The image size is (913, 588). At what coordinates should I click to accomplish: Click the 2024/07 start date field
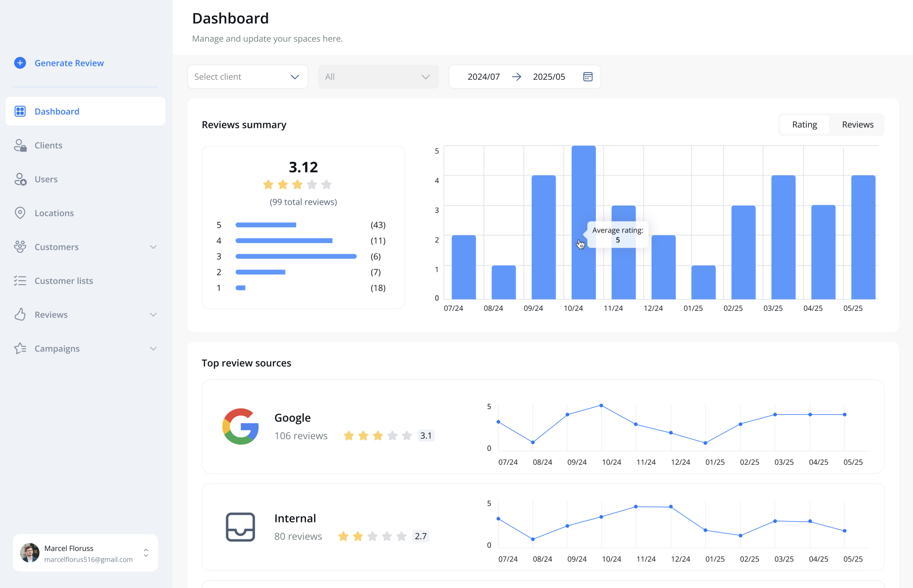(483, 77)
